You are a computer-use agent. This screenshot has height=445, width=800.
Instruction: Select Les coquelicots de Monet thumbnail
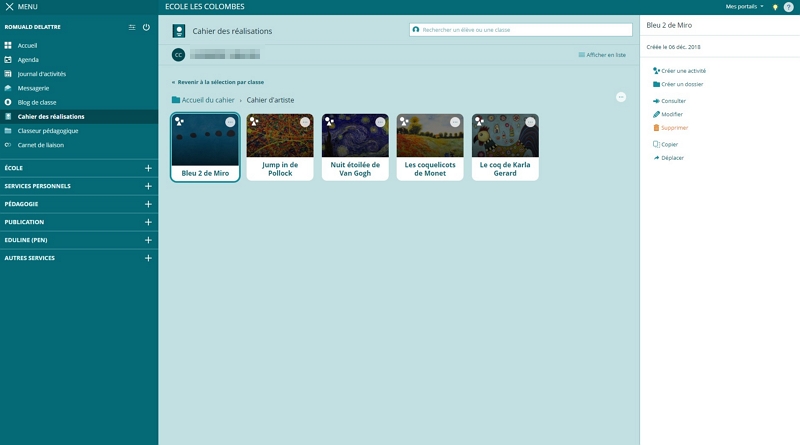pos(430,135)
